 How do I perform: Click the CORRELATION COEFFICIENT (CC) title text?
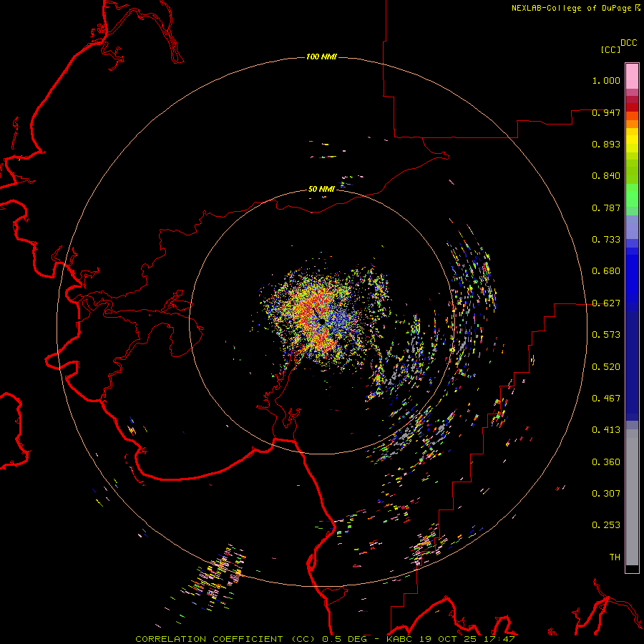coord(225,639)
